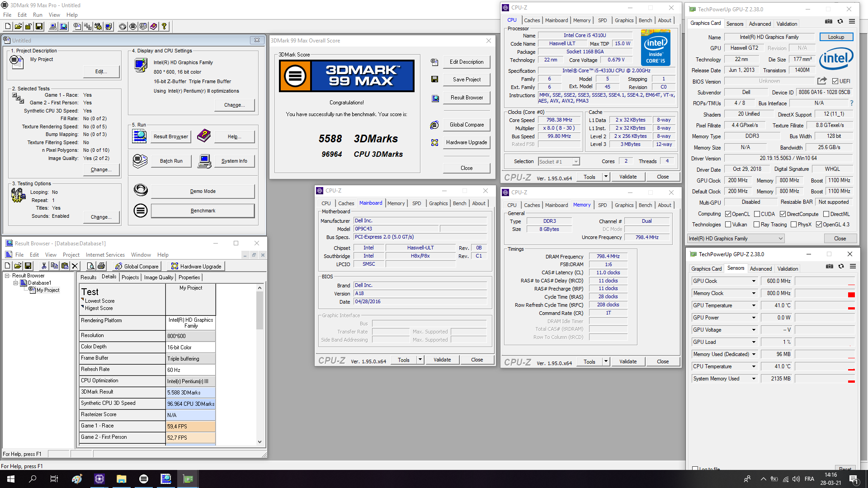Click Batch Run icon in 3DMark toolbar
The width and height of the screenshot is (868, 488).
[x=143, y=26]
